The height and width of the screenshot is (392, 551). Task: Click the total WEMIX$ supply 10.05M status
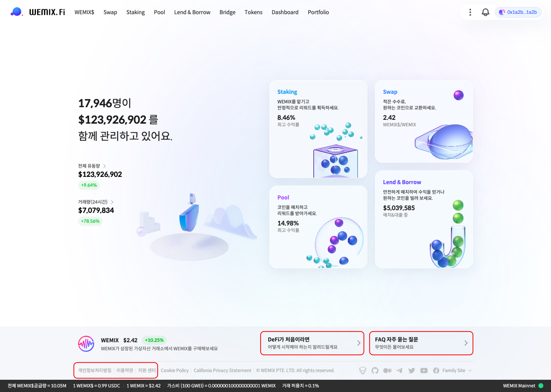(37, 386)
